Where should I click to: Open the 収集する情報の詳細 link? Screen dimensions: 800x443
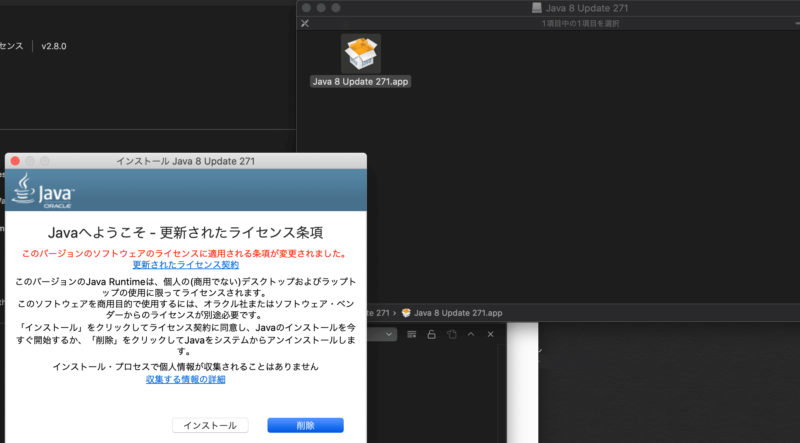tap(186, 379)
